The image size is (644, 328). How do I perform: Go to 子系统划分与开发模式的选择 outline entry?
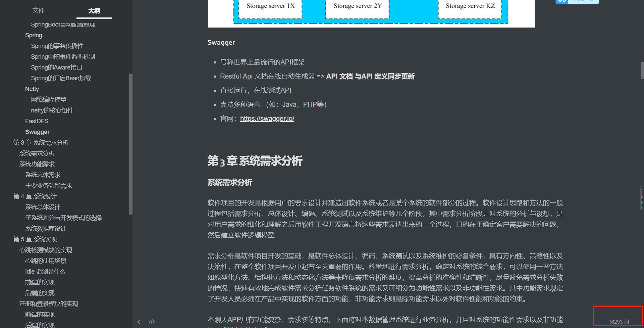click(63, 218)
